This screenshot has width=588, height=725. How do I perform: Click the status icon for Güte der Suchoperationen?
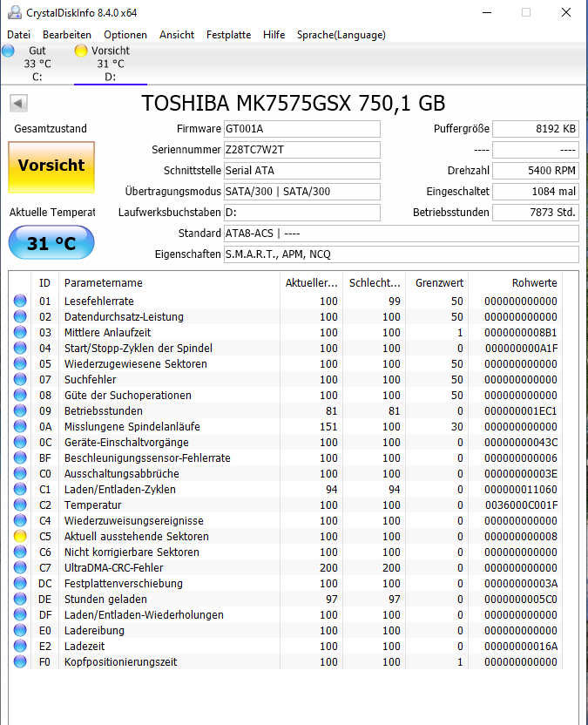20,396
